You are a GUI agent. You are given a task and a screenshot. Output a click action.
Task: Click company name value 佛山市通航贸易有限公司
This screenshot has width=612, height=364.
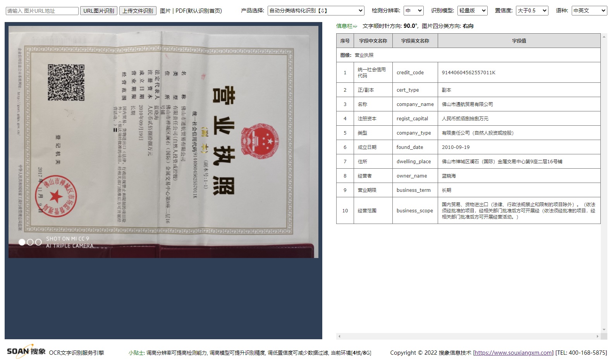click(x=468, y=104)
